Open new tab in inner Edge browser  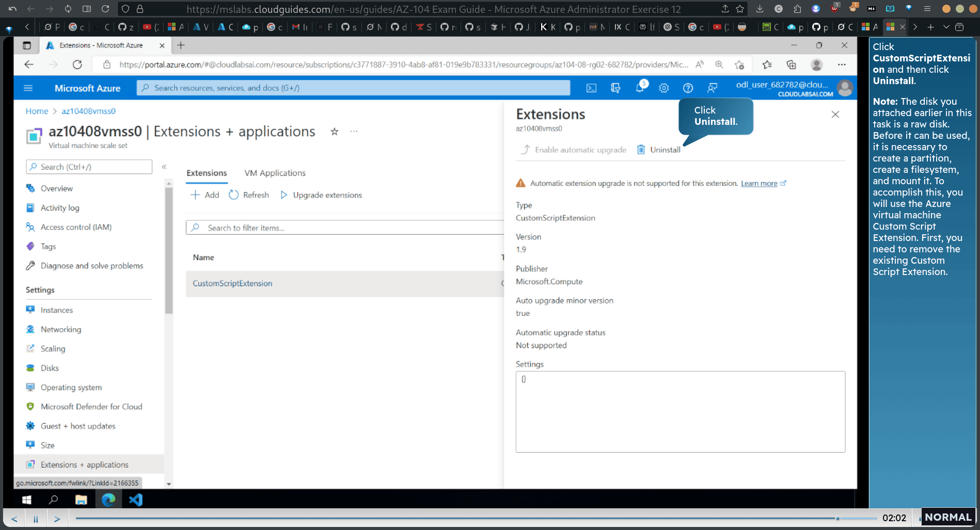tap(181, 45)
